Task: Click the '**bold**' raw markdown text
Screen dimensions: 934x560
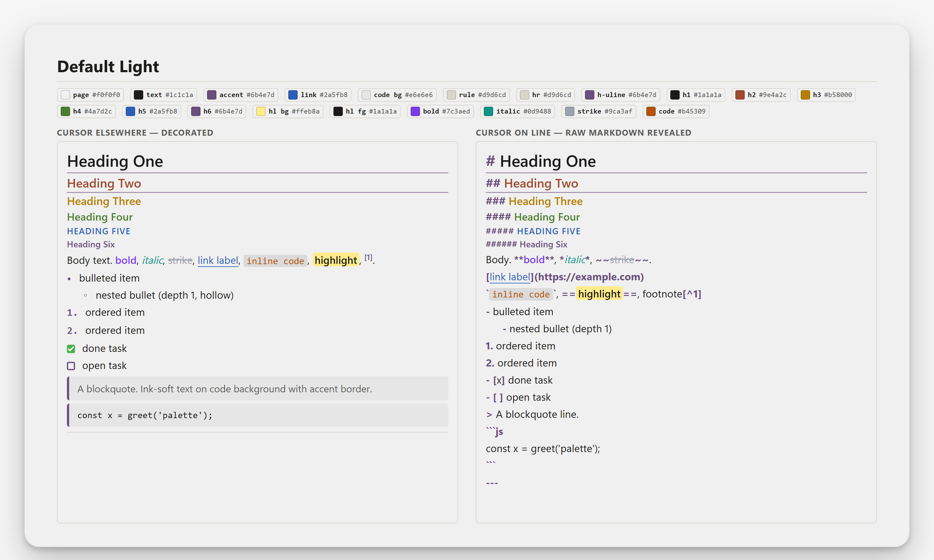Action: pyautogui.click(x=534, y=260)
